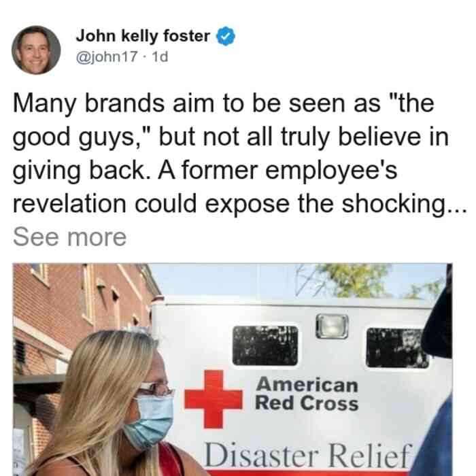Open the John kelly foster display name
The width and height of the screenshot is (476, 476).
143,36
